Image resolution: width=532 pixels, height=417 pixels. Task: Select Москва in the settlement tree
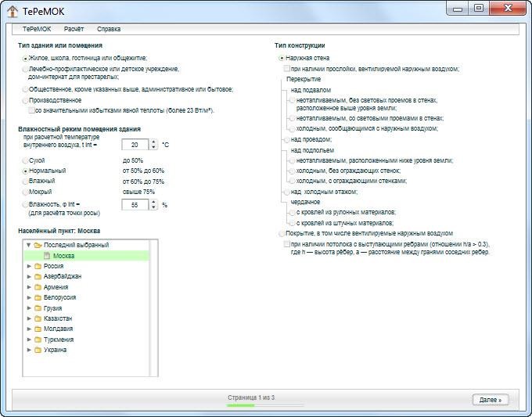pos(63,256)
